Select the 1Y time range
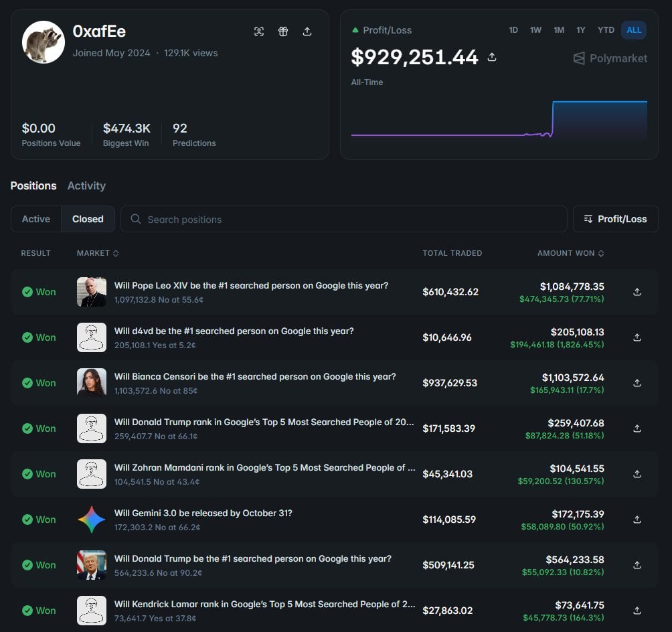This screenshot has width=672, height=632. [581, 30]
